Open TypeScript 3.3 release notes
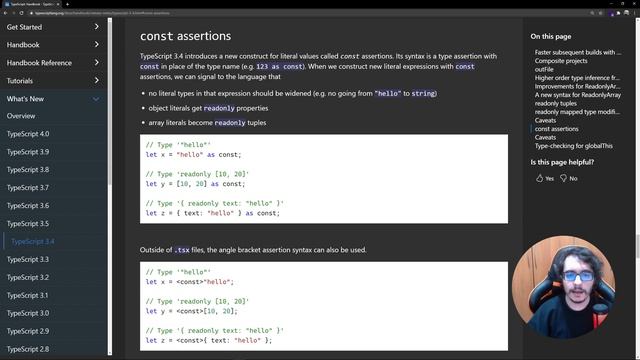Screen dimensions: 640x360 point(28,260)
